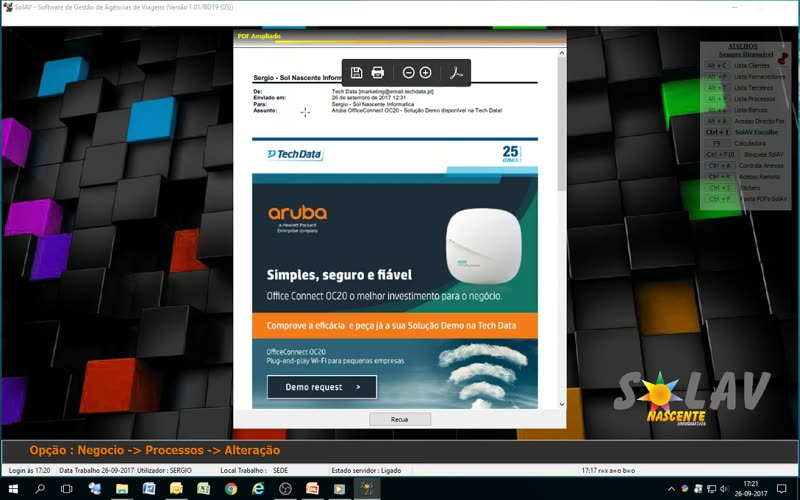Open Internet Explorer from the taskbar

click(259, 489)
